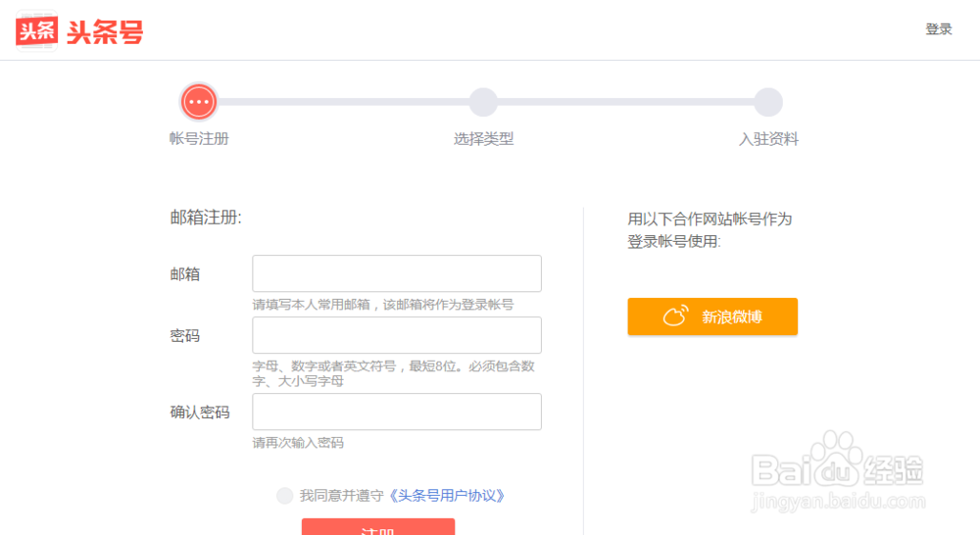The height and width of the screenshot is (535, 980).
Task: Select the 选择类型 step label
Action: pyautogui.click(x=483, y=139)
